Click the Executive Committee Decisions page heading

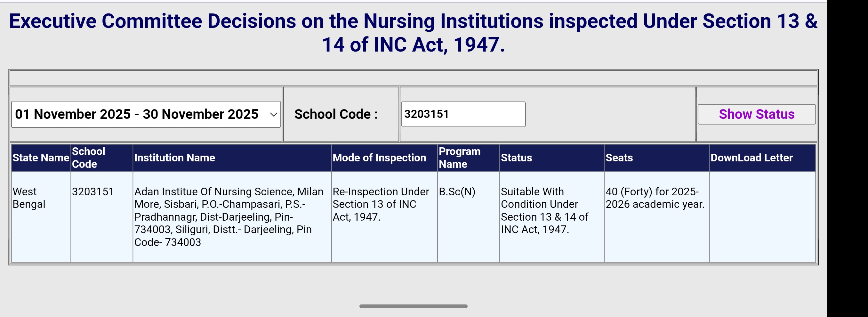point(413,33)
